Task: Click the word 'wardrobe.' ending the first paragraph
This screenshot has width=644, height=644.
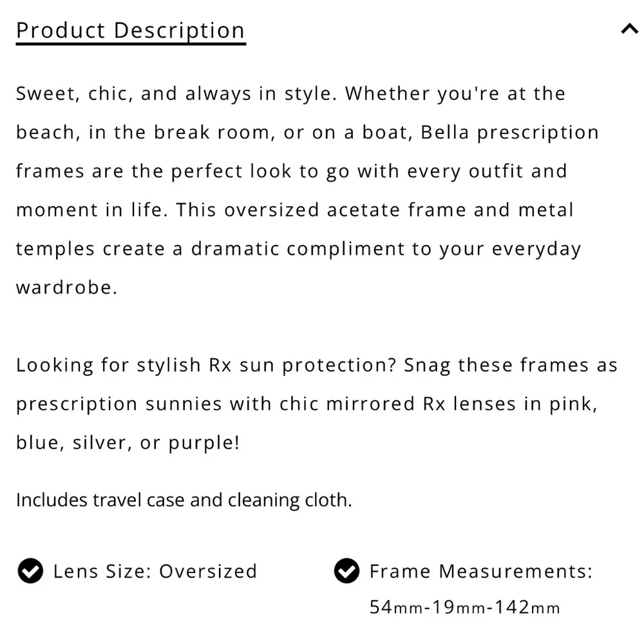Action: 67,287
